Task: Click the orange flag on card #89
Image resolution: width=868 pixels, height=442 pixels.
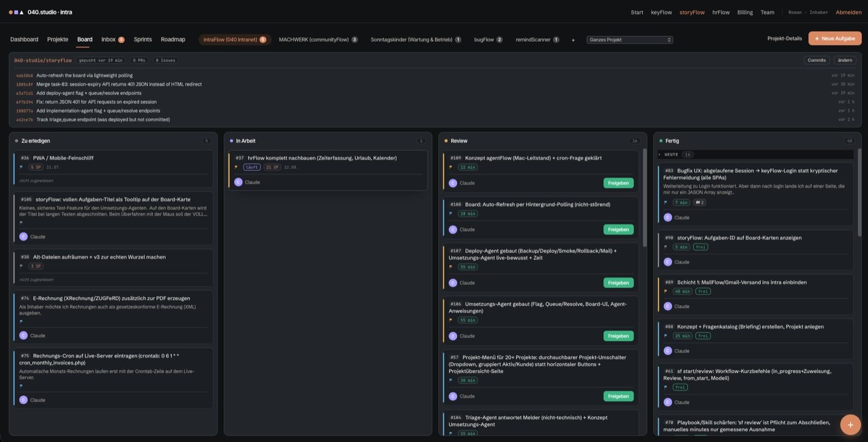Action: pyautogui.click(x=665, y=291)
